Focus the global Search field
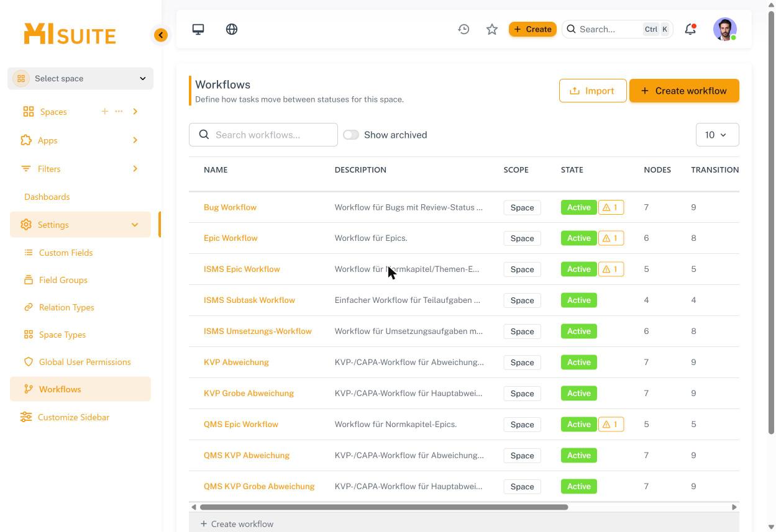The height and width of the screenshot is (532, 776). coord(618,29)
